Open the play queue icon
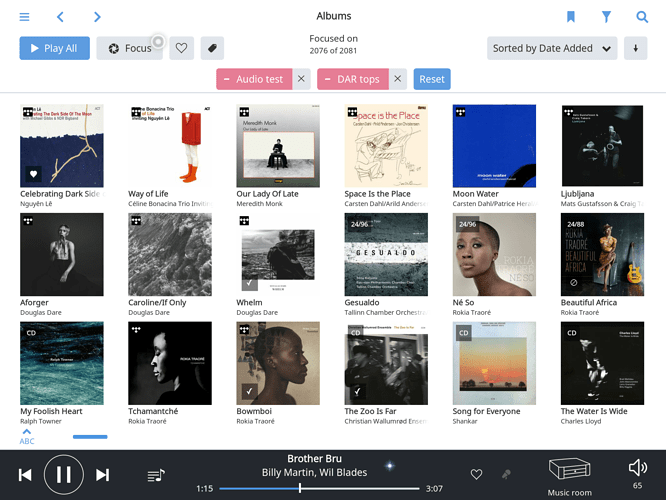The image size is (666, 500). point(156,475)
